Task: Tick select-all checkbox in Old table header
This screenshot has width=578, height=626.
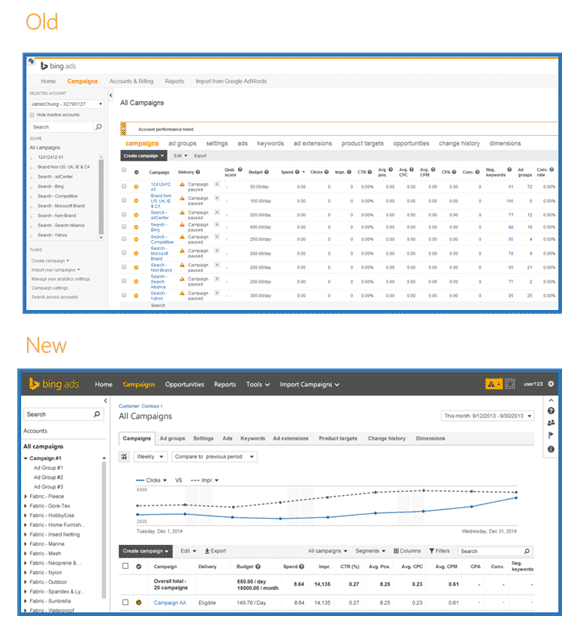Action: pyautogui.click(x=124, y=170)
